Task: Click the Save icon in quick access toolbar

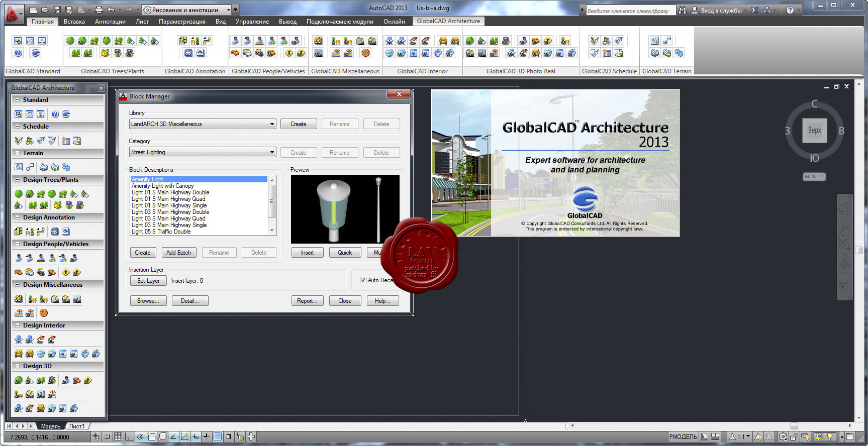Action: (57, 10)
